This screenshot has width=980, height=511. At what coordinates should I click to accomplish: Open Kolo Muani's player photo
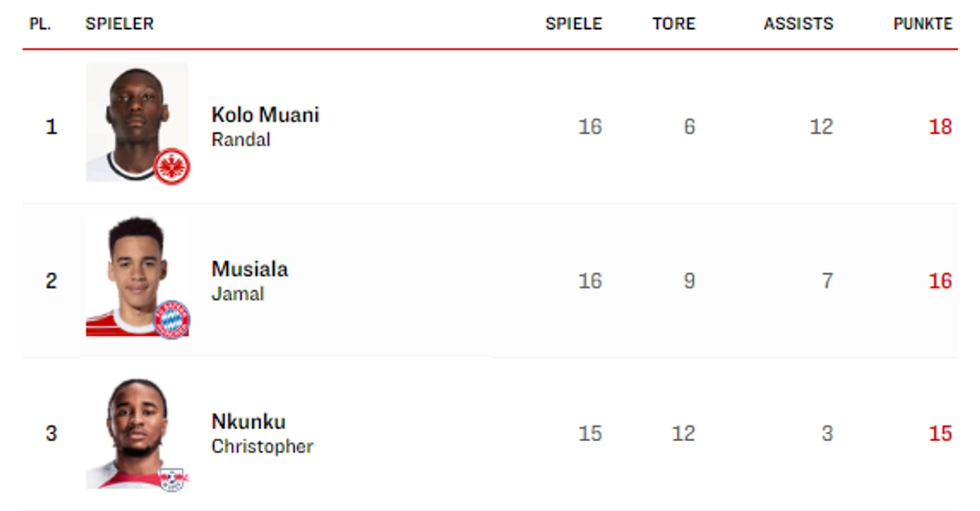137,122
